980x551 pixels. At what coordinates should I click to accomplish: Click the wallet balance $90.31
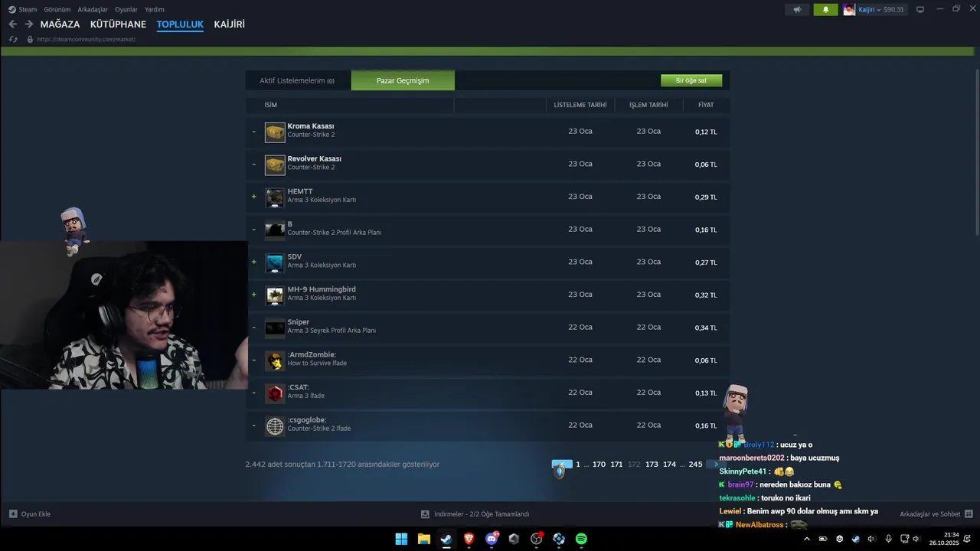click(x=893, y=9)
